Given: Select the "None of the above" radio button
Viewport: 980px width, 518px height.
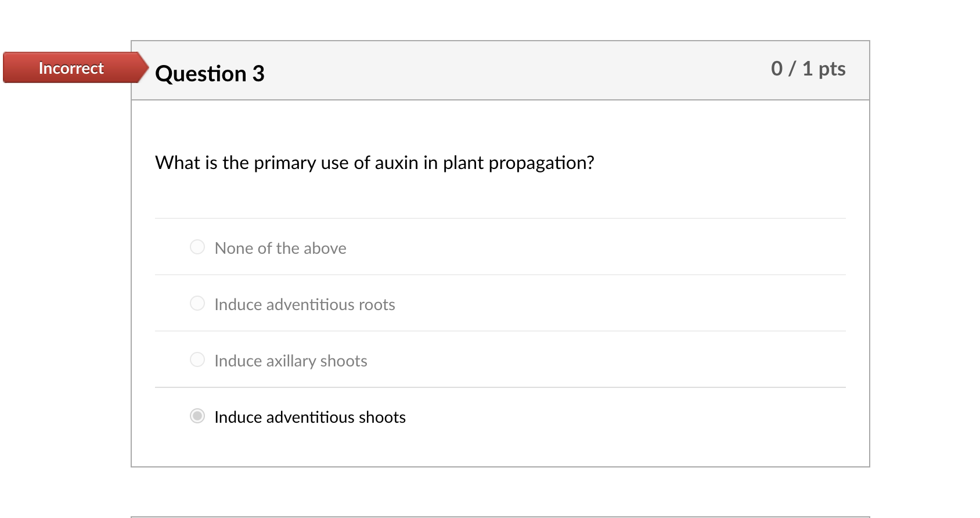Looking at the screenshot, I should click(x=197, y=247).
